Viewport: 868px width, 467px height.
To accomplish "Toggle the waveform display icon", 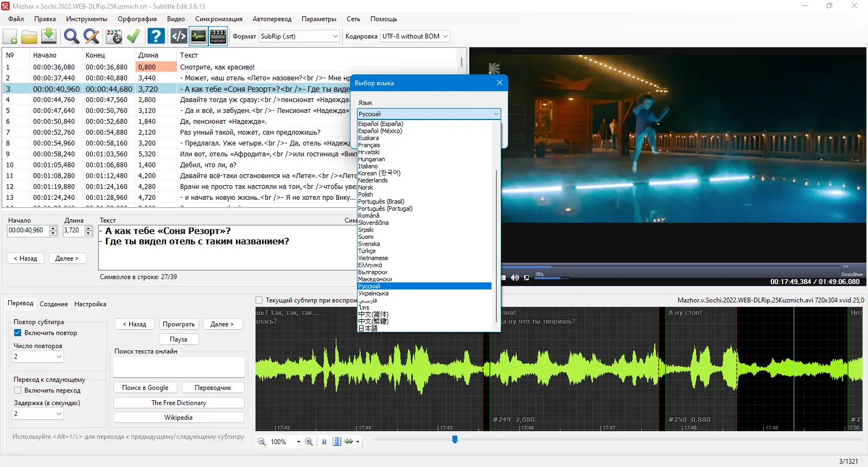I will 199,36.
